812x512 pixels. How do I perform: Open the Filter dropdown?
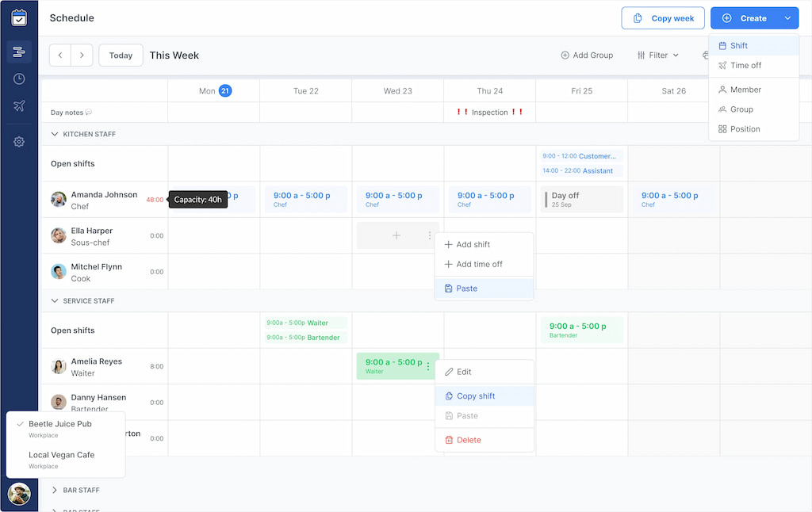click(x=657, y=55)
